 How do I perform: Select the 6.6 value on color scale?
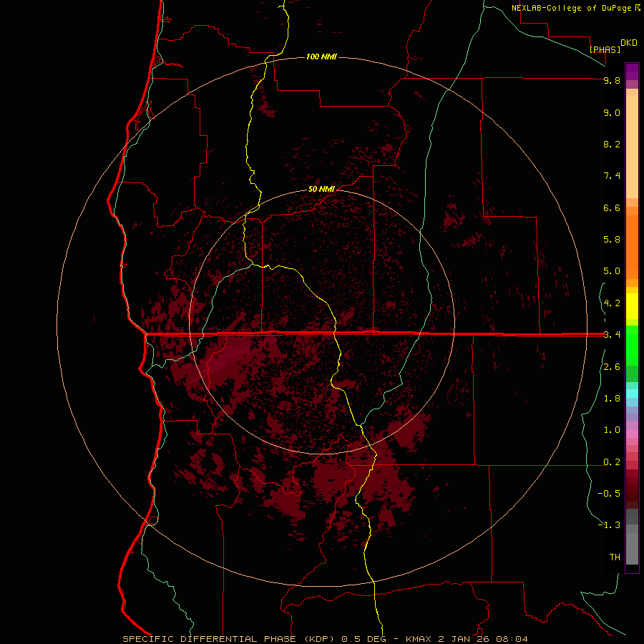click(612, 208)
